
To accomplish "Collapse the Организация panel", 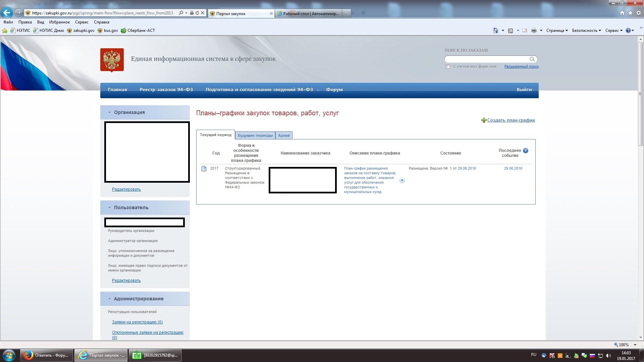I will coord(109,113).
